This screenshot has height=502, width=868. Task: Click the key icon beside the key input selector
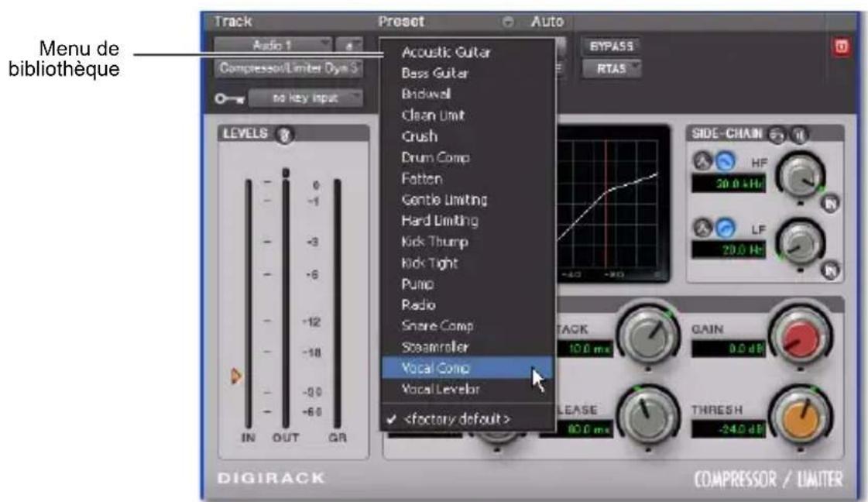(x=229, y=98)
